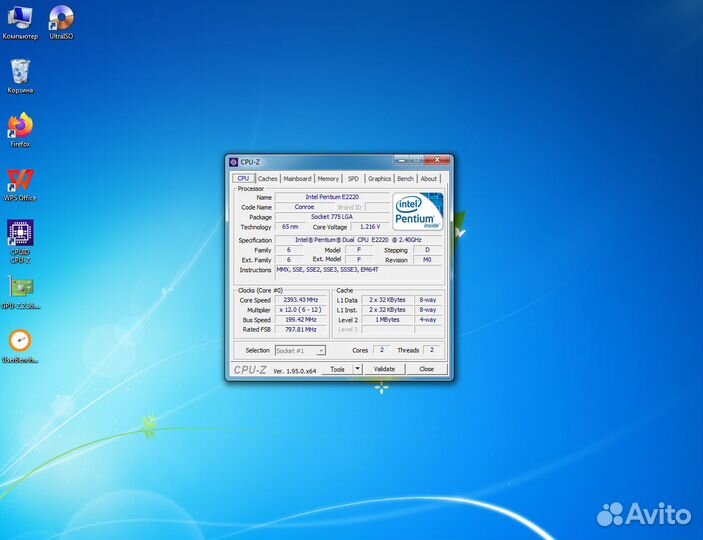This screenshot has width=703, height=540.
Task: Click the Cores value 2
Action: pyautogui.click(x=382, y=350)
